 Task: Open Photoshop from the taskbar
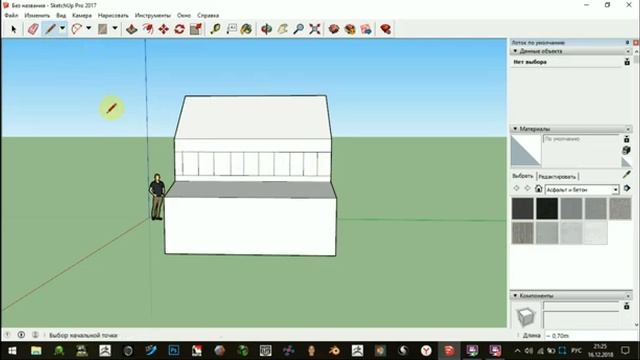click(x=173, y=351)
